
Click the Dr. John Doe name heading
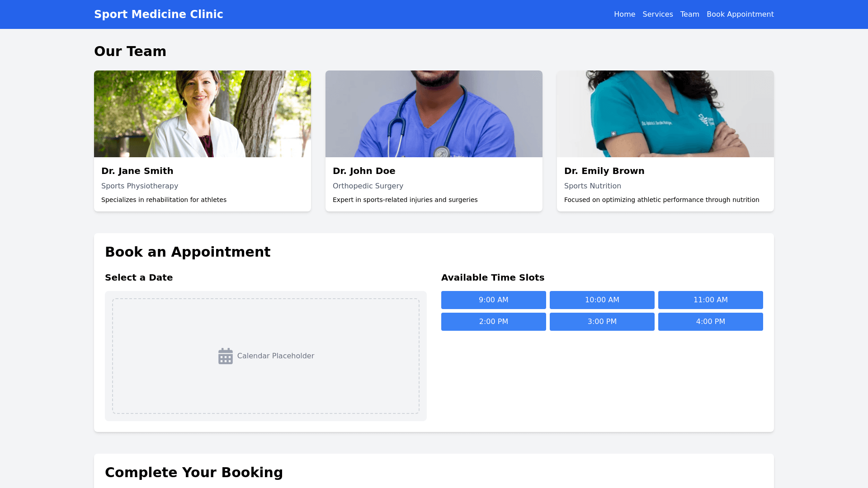click(364, 171)
